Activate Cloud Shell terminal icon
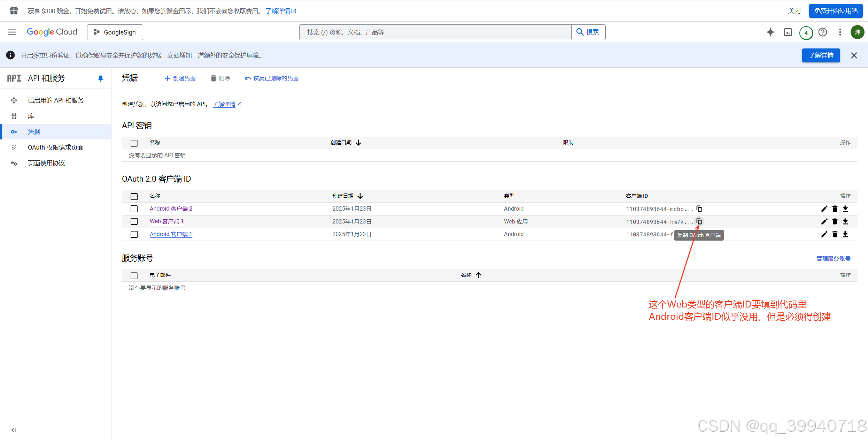 (788, 32)
